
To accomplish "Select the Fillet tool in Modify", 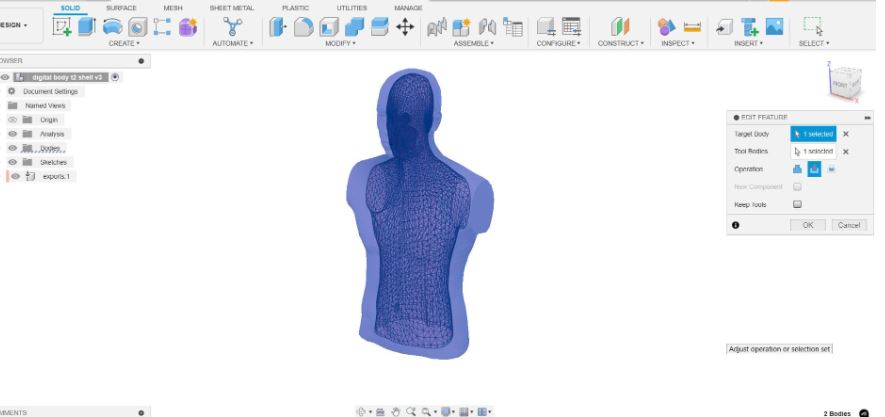I will pos(303,27).
